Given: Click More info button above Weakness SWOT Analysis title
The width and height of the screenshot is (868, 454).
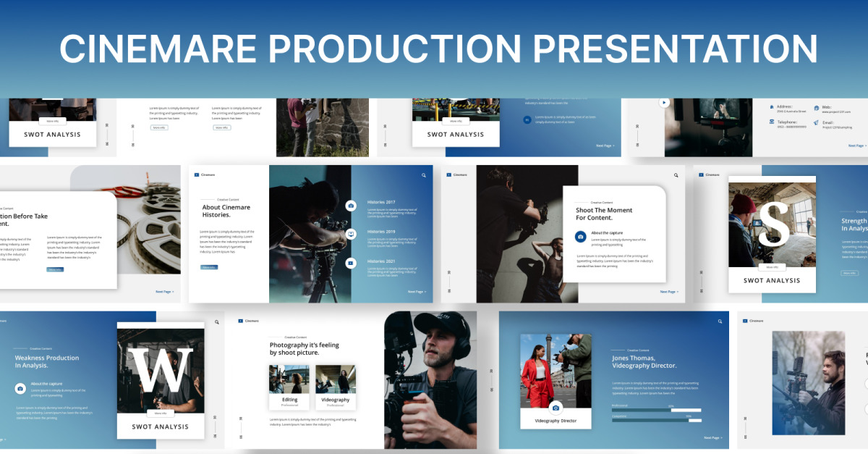Looking at the screenshot, I should (160, 413).
